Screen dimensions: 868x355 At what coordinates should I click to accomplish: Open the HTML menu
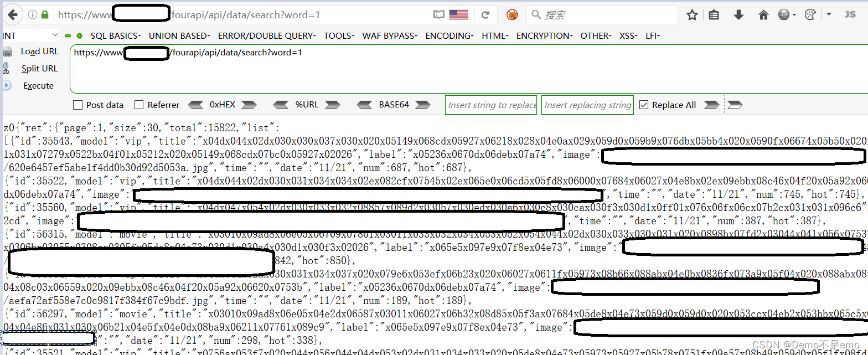[x=495, y=35]
